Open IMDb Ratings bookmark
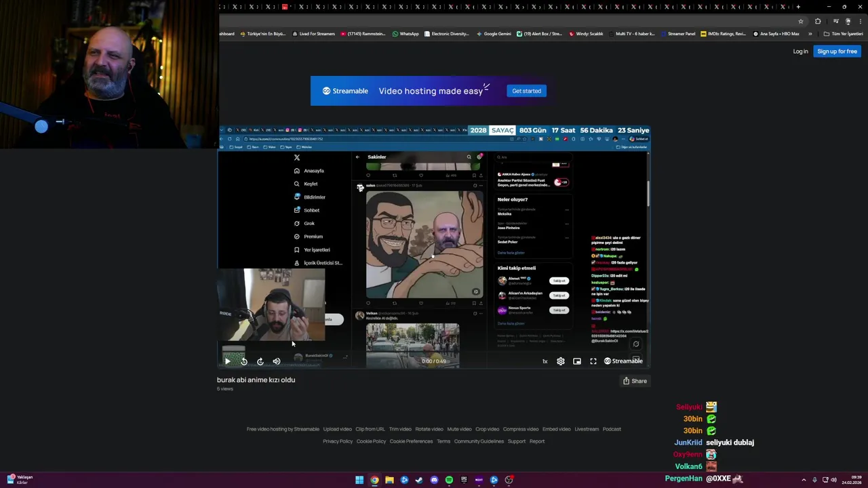 723,34
